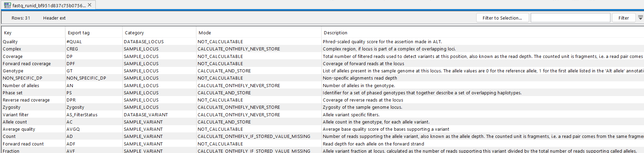Select the fastq_runid tab
This screenshot has width=644, height=153.
[x=49, y=5]
